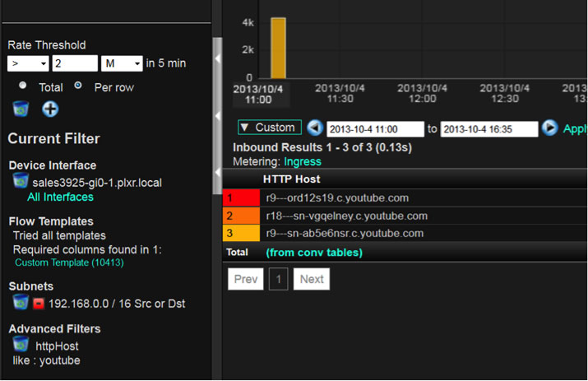Click the 2013/10/4 11:00 axis label
Image resolution: width=588 pixels, height=381 pixels.
(x=258, y=94)
